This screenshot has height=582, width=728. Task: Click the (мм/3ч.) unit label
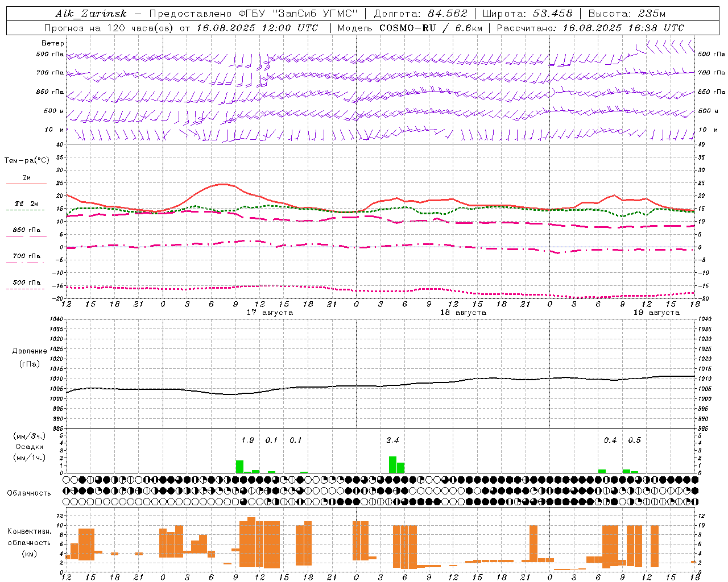tap(29, 436)
